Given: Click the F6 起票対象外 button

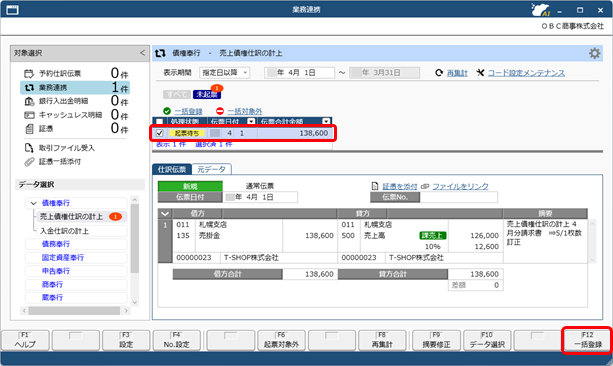Looking at the screenshot, I should point(281,340).
